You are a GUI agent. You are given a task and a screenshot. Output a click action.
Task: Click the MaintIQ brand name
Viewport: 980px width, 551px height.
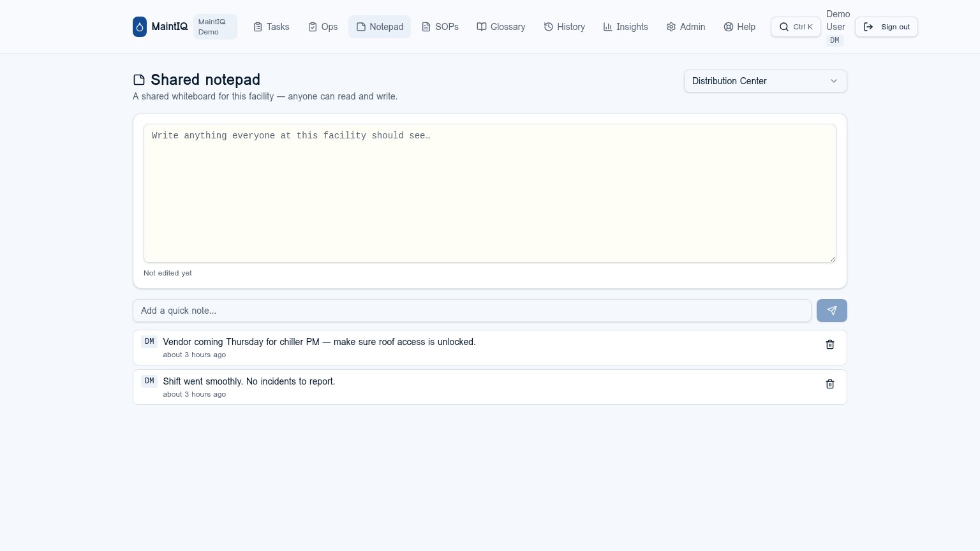[x=170, y=27]
